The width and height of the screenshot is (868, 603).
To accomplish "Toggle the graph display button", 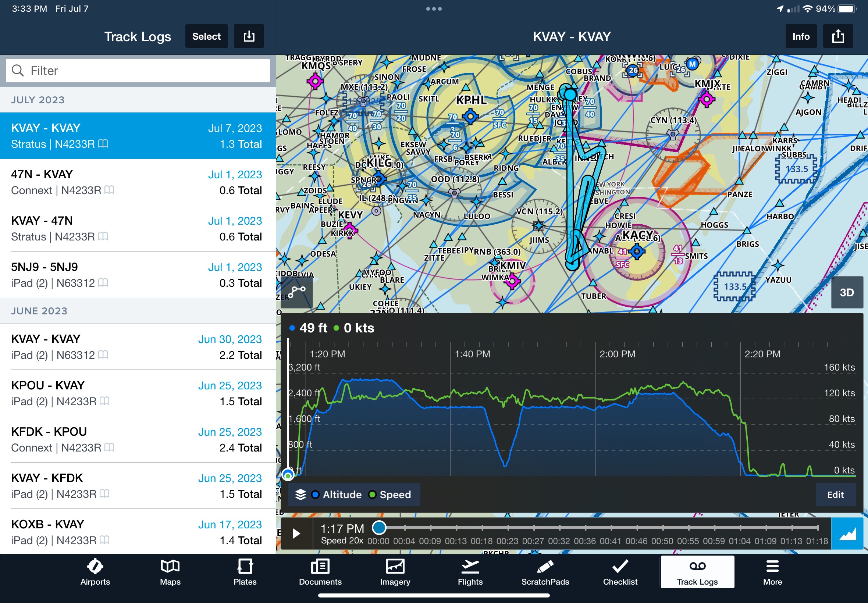I will click(847, 533).
